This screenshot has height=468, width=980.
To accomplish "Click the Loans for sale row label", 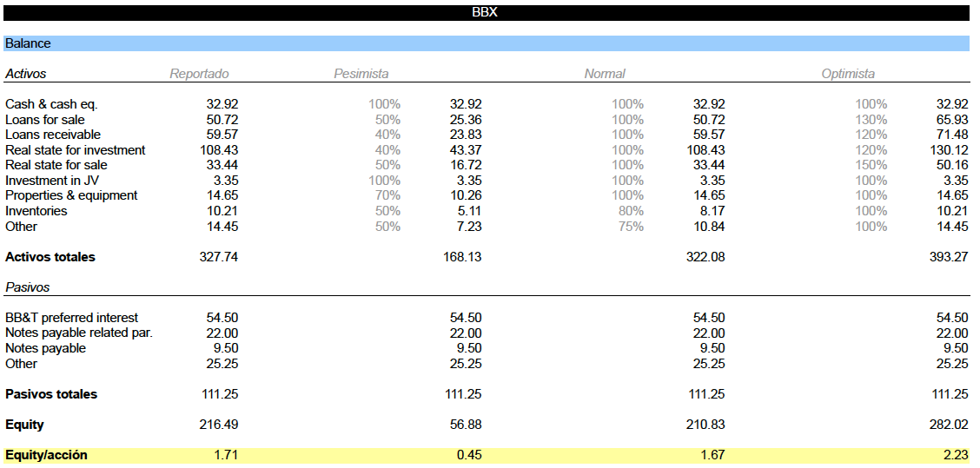I will [x=44, y=119].
